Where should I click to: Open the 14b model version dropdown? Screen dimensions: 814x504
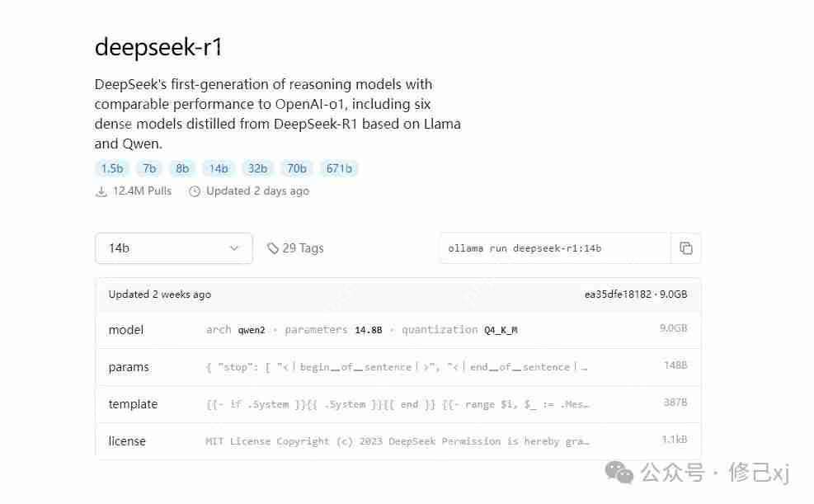(174, 248)
